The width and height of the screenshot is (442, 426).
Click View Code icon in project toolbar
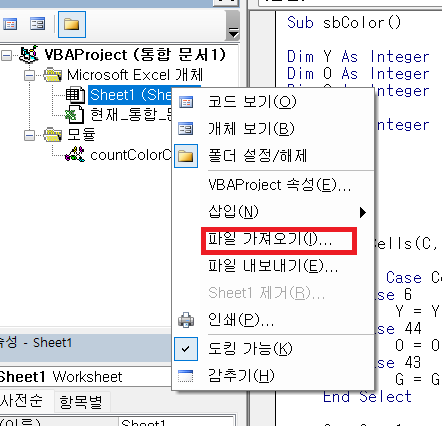[10, 24]
